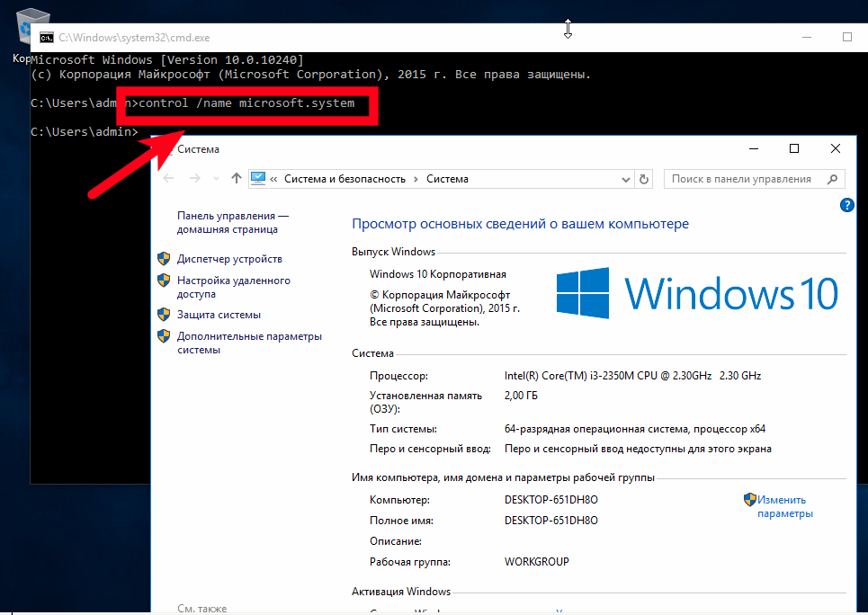Open the recent locations dropdown arrow

[x=216, y=179]
